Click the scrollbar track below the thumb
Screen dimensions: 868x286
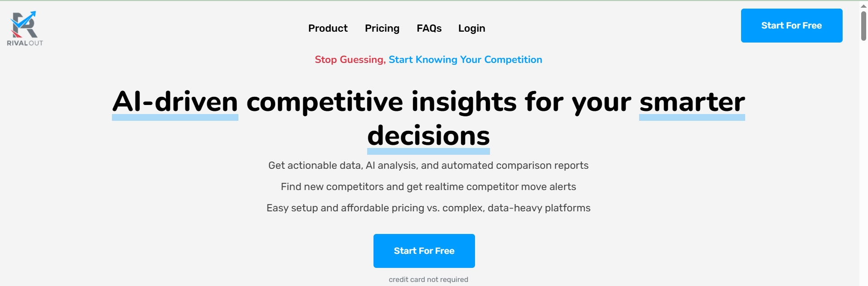863,163
